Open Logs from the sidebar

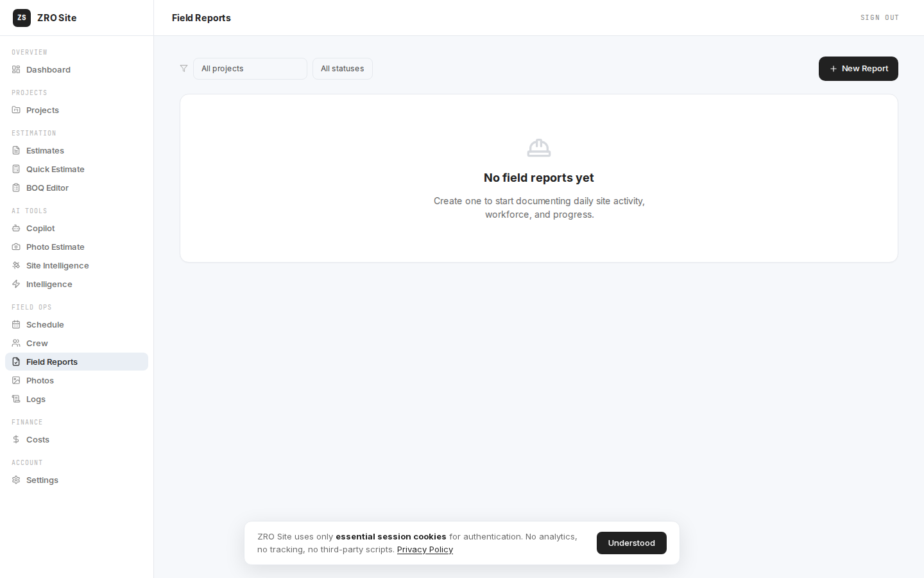click(76, 399)
